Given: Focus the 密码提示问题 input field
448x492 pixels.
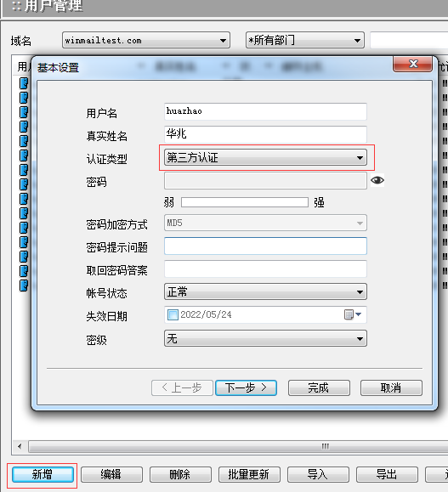Looking at the screenshot, I should 265,246.
